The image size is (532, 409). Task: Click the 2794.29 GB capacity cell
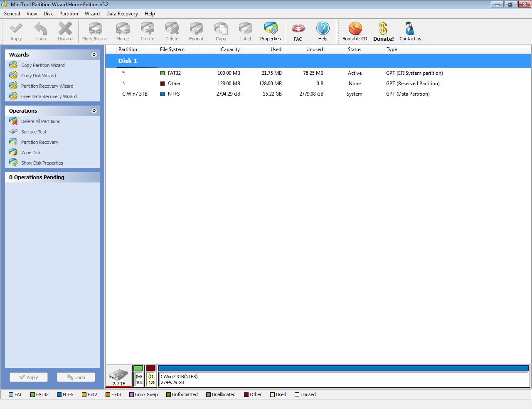tap(228, 94)
